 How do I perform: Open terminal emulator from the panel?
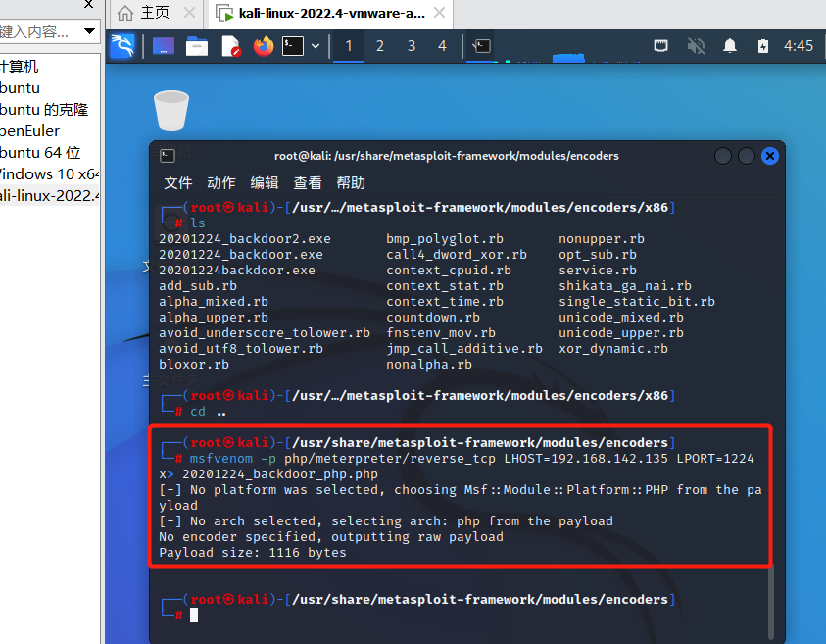point(293,46)
